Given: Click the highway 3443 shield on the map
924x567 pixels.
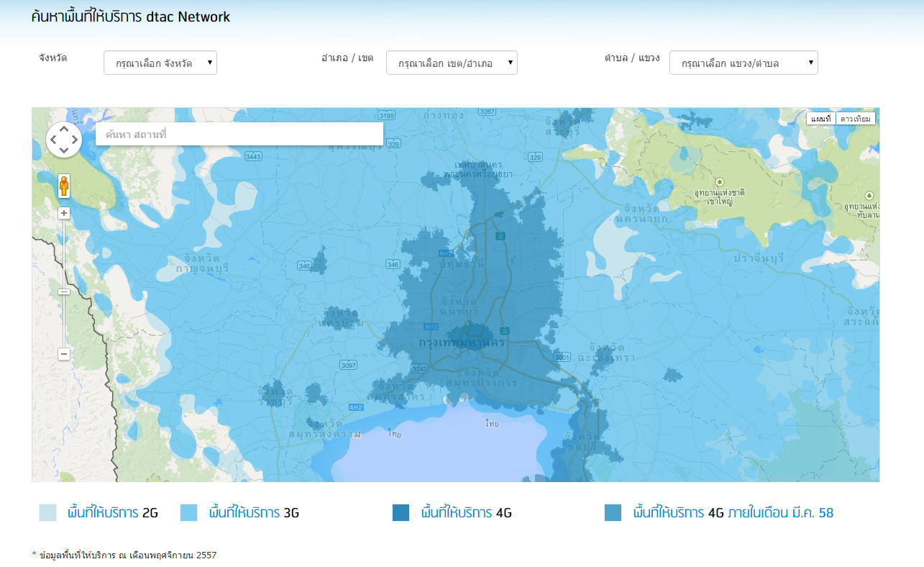Looking at the screenshot, I should tap(253, 156).
